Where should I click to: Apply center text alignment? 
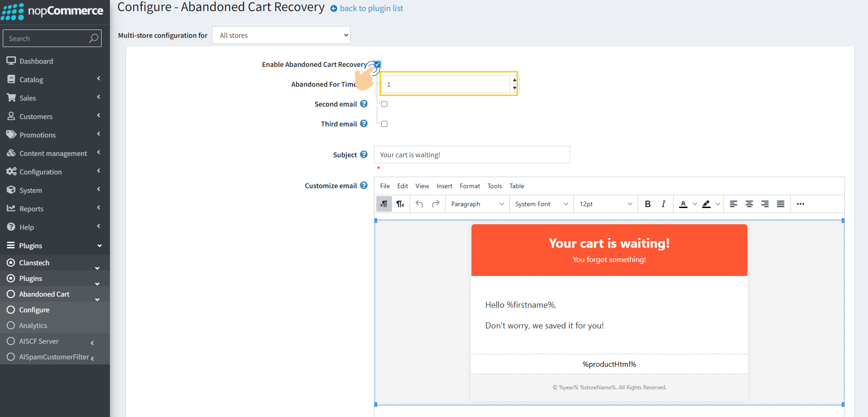click(x=749, y=204)
